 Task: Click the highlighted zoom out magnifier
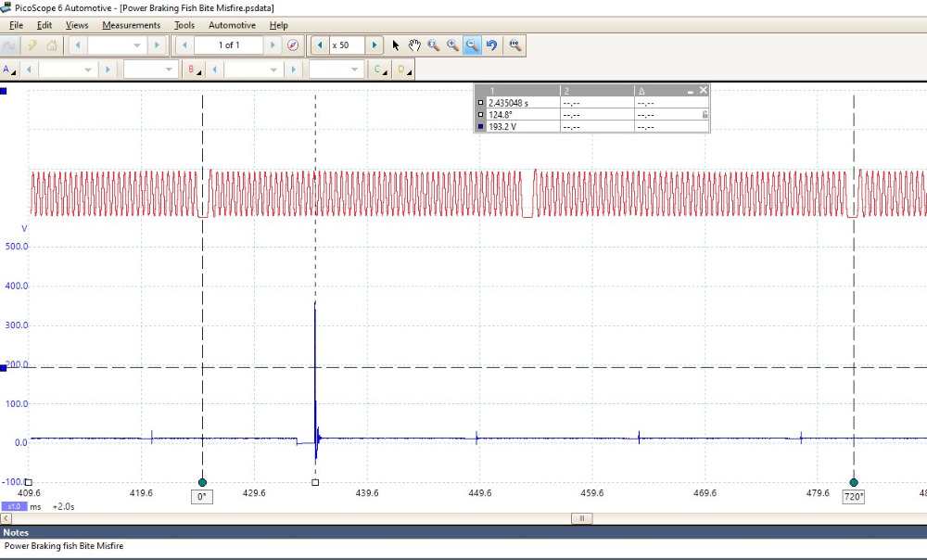[x=472, y=45]
